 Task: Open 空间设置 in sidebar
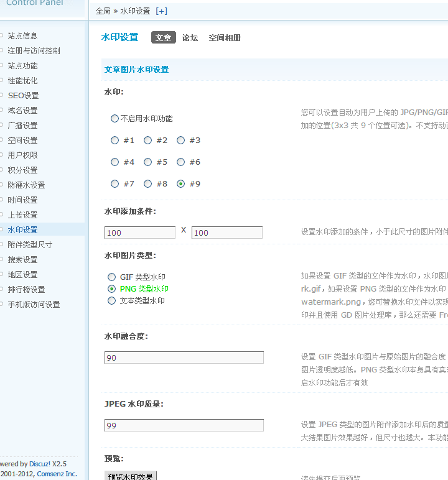pos(22,141)
